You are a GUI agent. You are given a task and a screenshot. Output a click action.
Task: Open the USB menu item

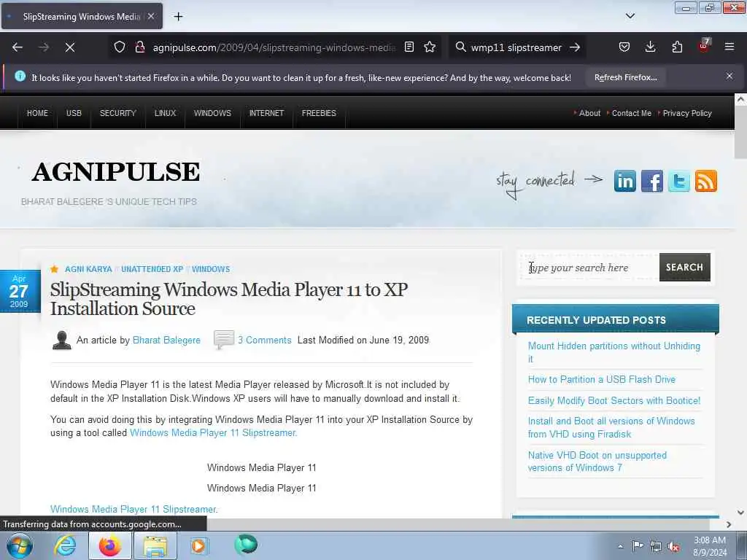click(x=74, y=113)
